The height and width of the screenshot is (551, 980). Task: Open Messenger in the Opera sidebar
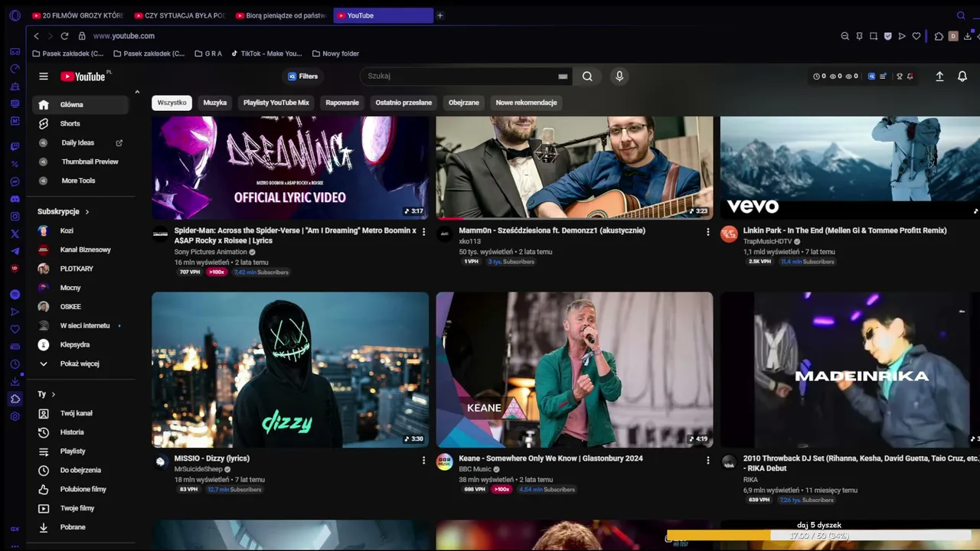(x=15, y=181)
